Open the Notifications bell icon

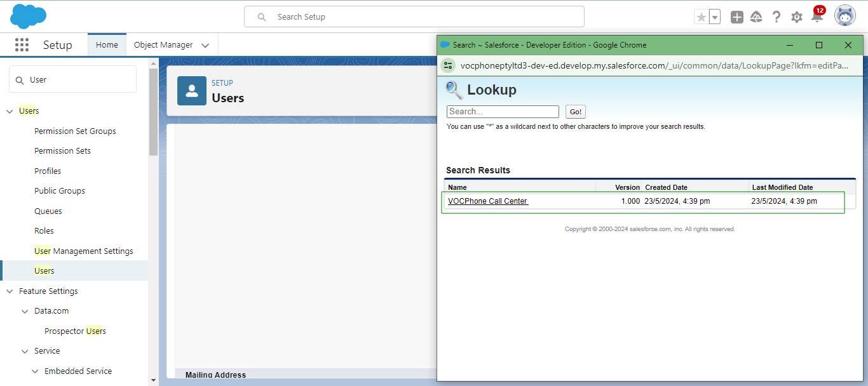[817, 17]
